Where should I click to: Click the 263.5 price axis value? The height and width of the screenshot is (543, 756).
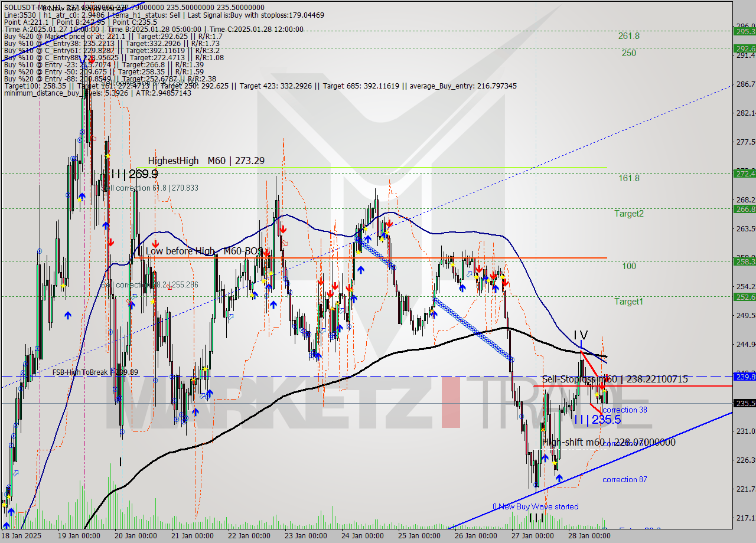point(747,228)
